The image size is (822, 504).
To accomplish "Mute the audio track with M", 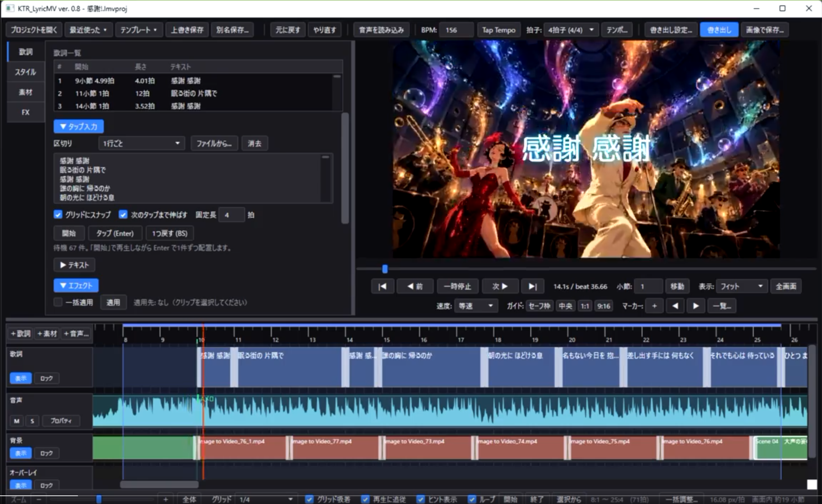I will click(x=16, y=421).
